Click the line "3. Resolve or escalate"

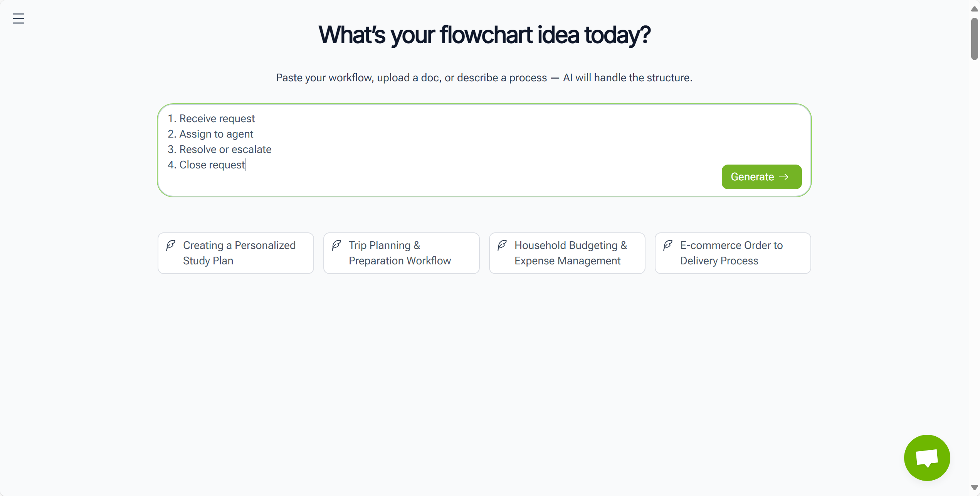[220, 149]
